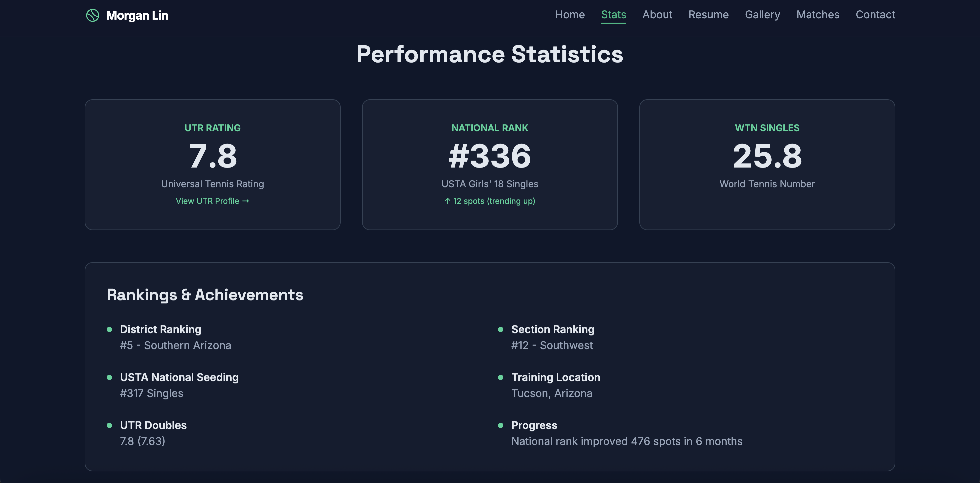Click the green bullet beside Progress
Screen dimensions: 980x483
tap(501, 426)
